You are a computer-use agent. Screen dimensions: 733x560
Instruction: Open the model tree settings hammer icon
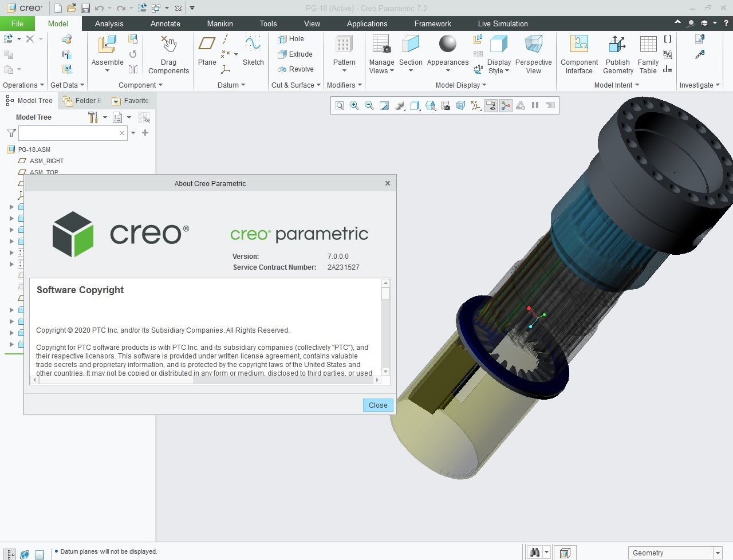tap(93, 117)
